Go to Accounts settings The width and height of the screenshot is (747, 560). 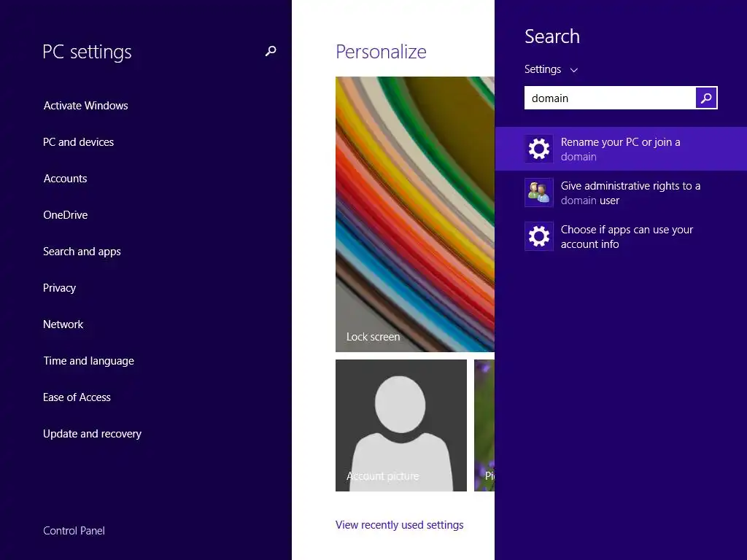point(65,179)
